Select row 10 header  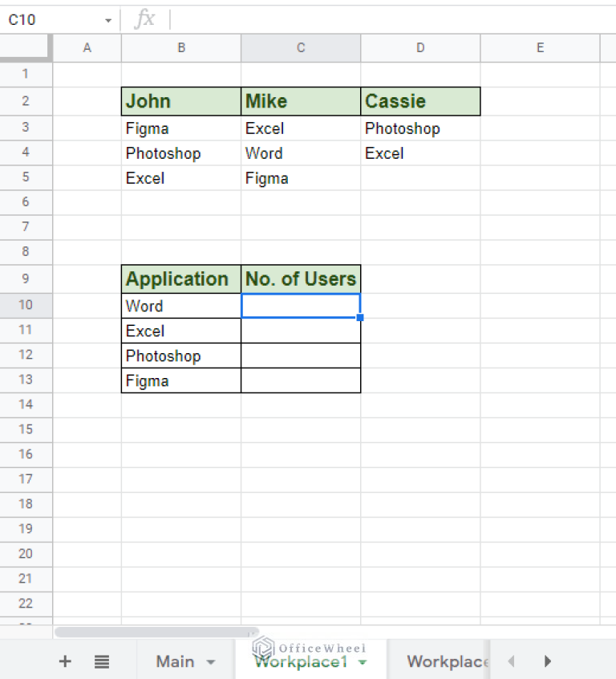click(26, 306)
